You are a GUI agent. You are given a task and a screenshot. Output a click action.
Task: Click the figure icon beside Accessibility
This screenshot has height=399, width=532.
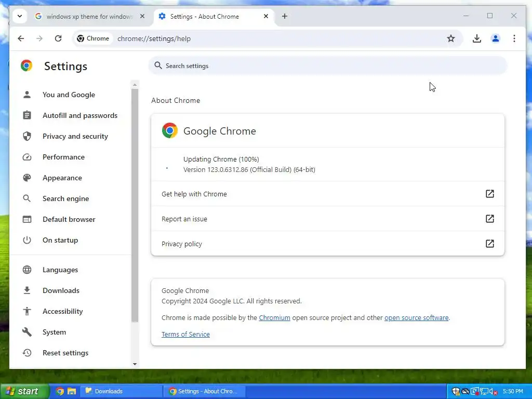pyautogui.click(x=27, y=311)
